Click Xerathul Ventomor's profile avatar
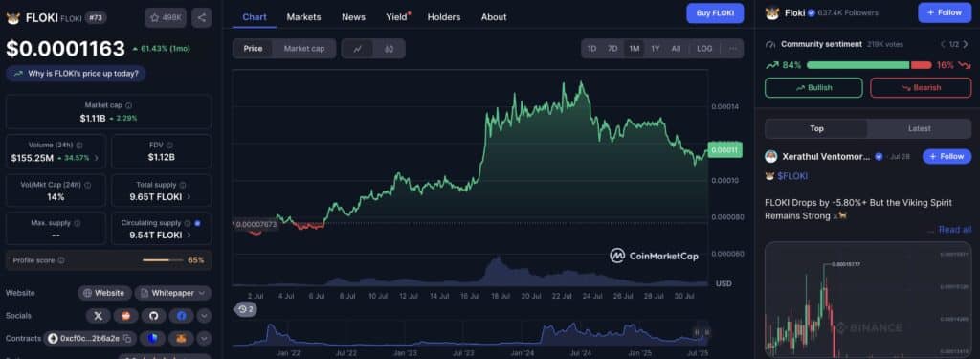980x359 pixels. tap(771, 156)
